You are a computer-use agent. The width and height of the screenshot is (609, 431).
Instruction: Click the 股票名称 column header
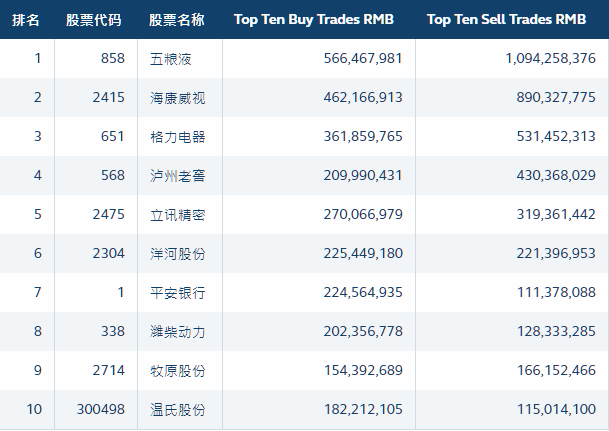click(x=177, y=20)
